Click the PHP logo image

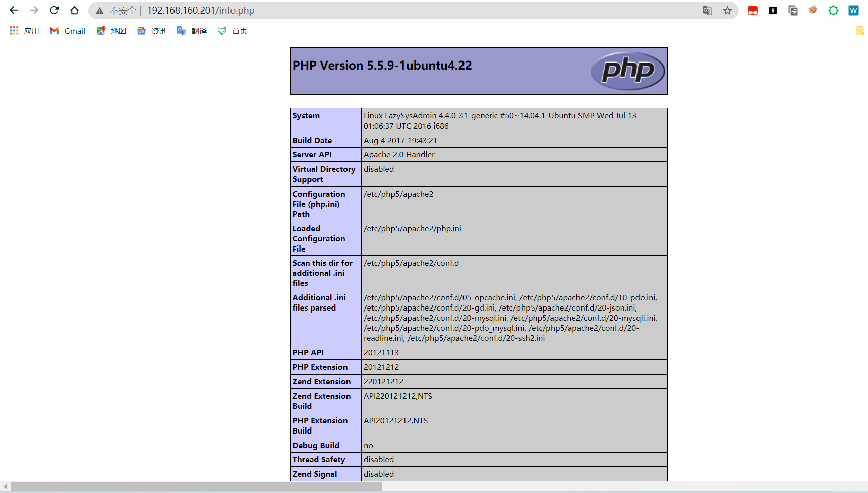(x=627, y=71)
